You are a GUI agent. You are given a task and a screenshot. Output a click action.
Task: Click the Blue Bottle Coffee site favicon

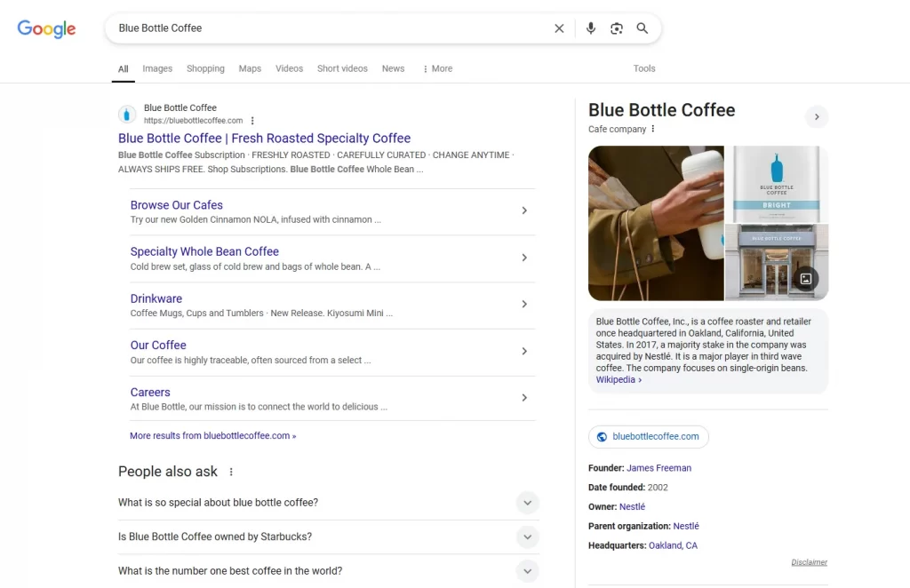click(x=127, y=115)
